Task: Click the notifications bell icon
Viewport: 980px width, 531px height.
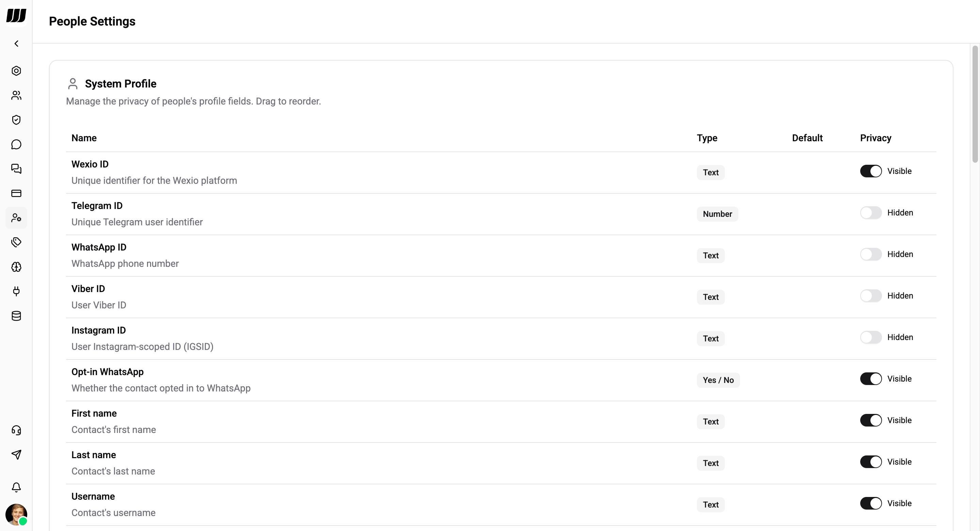Action: (16, 487)
